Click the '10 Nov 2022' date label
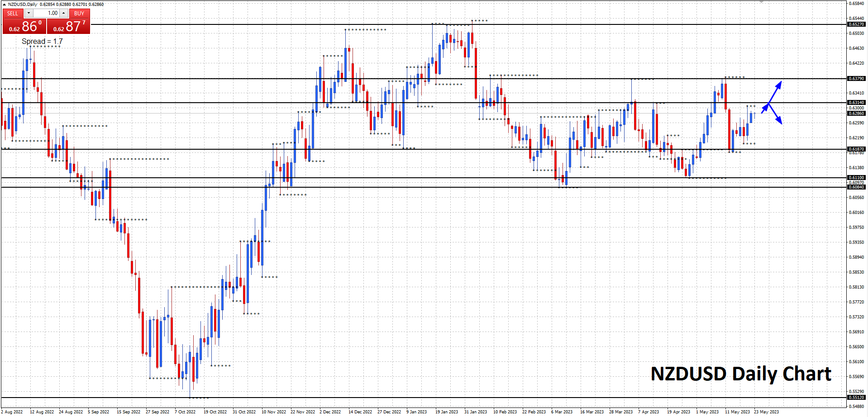Screen dimensions: 868x417 coord(274,412)
